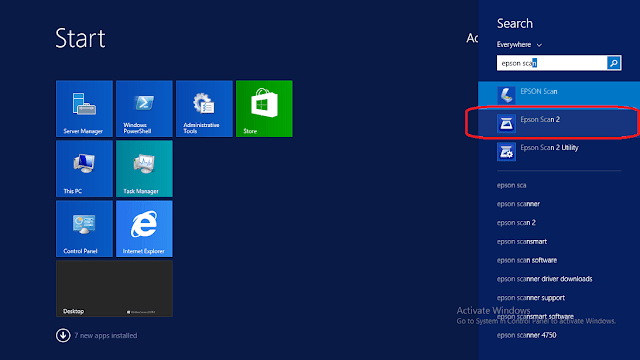Open the Server Manager tile
Image resolution: width=640 pixels, height=360 pixels.
(x=84, y=109)
